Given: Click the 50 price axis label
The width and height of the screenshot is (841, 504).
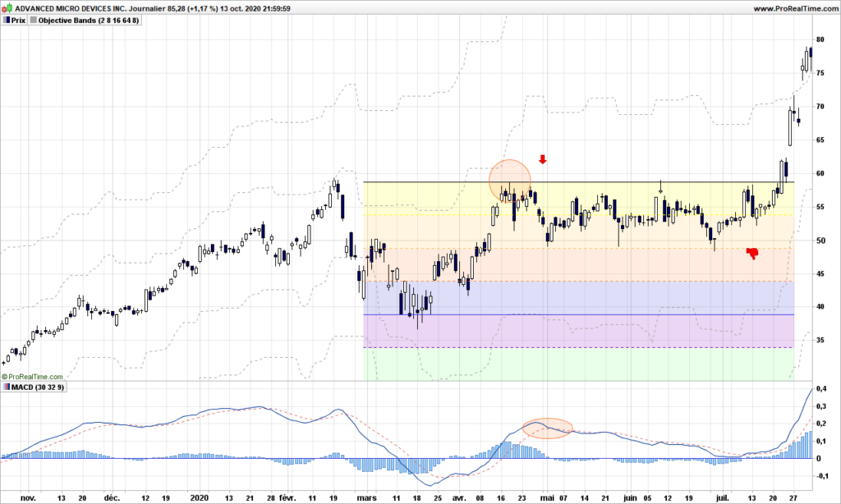Looking at the screenshot, I should [820, 241].
